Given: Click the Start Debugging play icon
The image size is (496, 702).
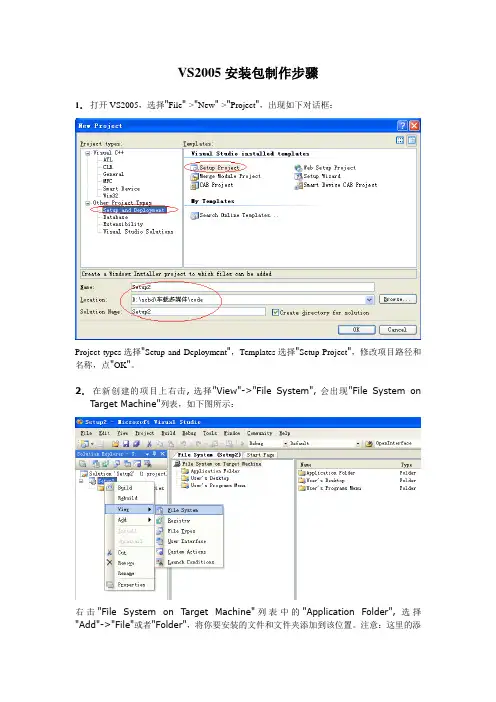Looking at the screenshot, I should tap(242, 443).
